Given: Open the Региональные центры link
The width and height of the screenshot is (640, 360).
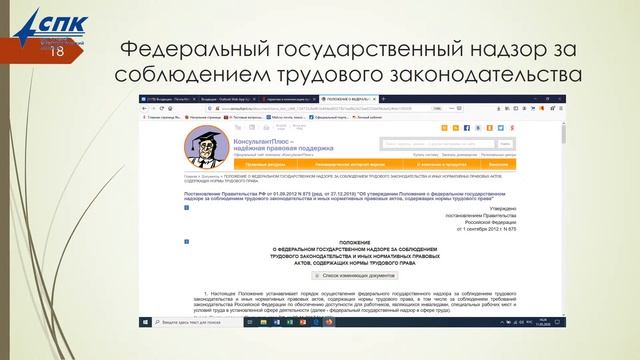Looking at the screenshot, I should click(x=498, y=155).
